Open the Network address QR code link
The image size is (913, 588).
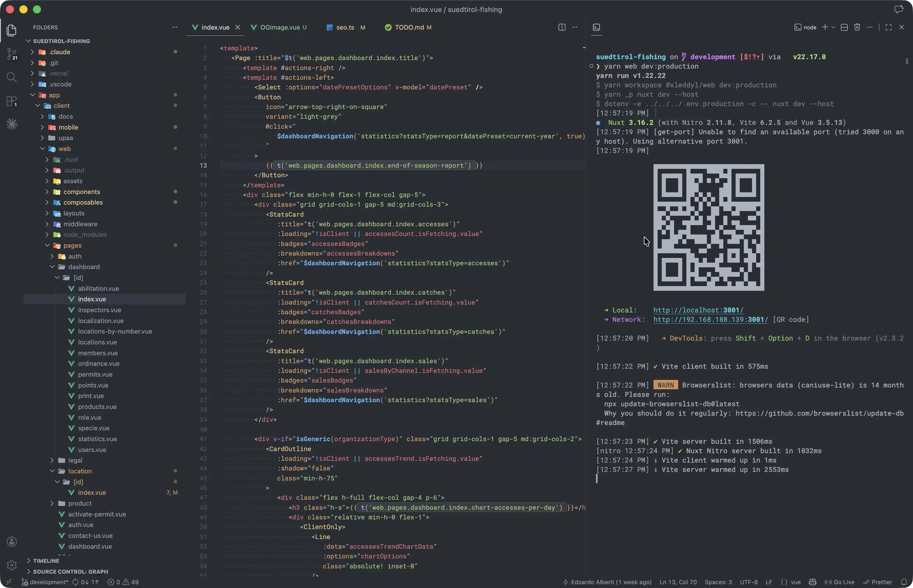(x=710, y=320)
